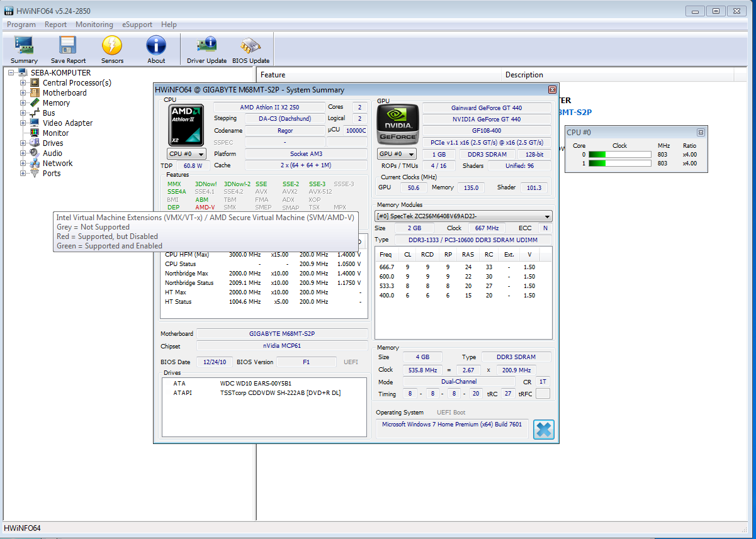Click the GF108-400 GPU codename field
This screenshot has width=756, height=539.
point(487,131)
